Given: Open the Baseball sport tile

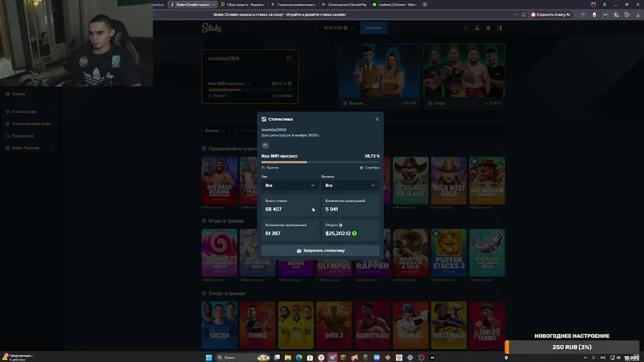Looking at the screenshot, I should [411, 325].
